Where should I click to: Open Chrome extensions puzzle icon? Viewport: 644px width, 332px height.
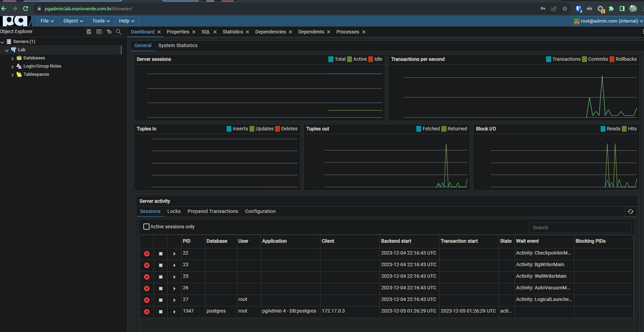click(x=611, y=9)
